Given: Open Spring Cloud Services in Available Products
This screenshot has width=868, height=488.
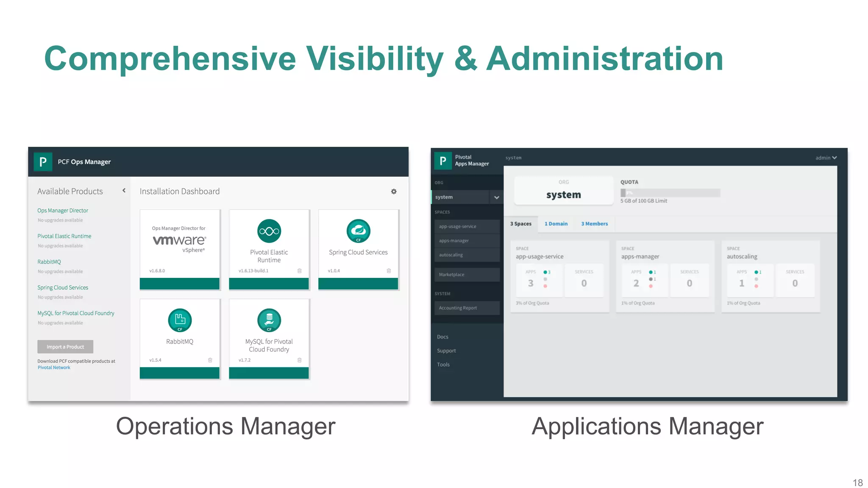Looking at the screenshot, I should click(x=63, y=287).
